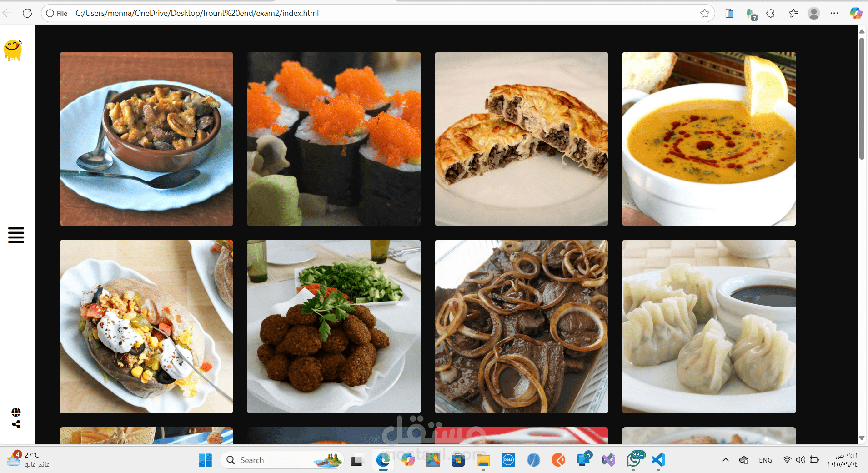Click the yellow smiley logo in sidebar
The height and width of the screenshot is (473, 868).
click(x=13, y=50)
